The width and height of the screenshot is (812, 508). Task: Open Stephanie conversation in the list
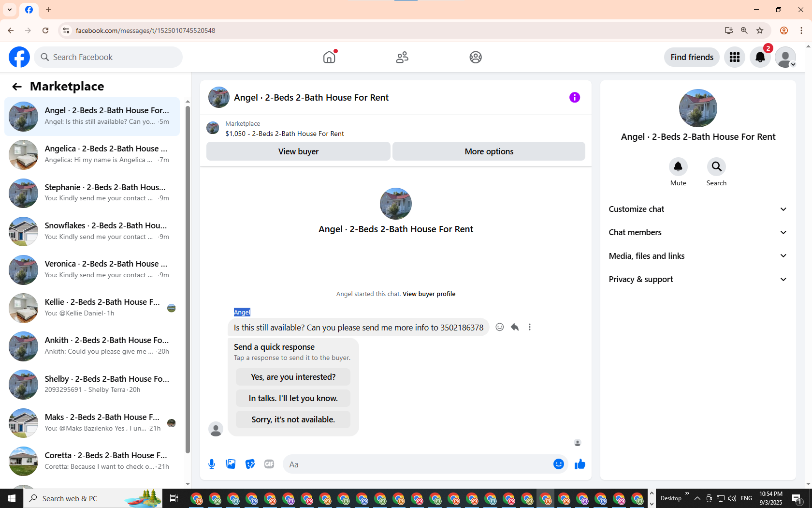[x=92, y=193]
